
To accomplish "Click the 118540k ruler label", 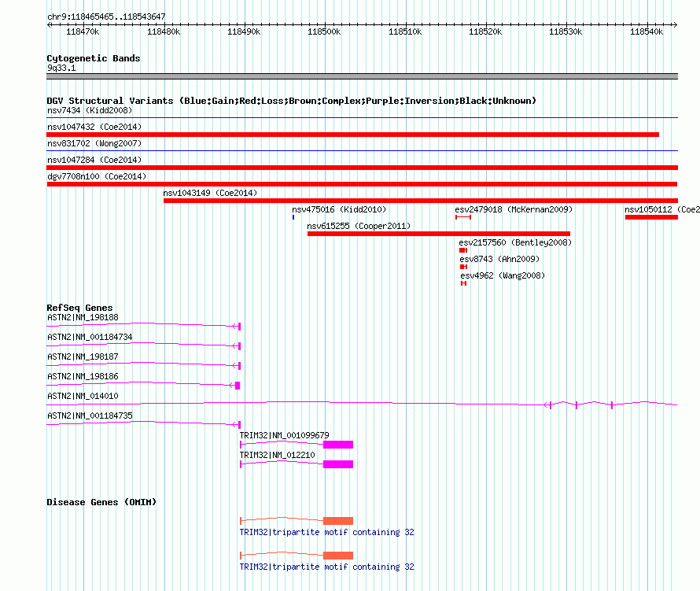I will pos(647,32).
